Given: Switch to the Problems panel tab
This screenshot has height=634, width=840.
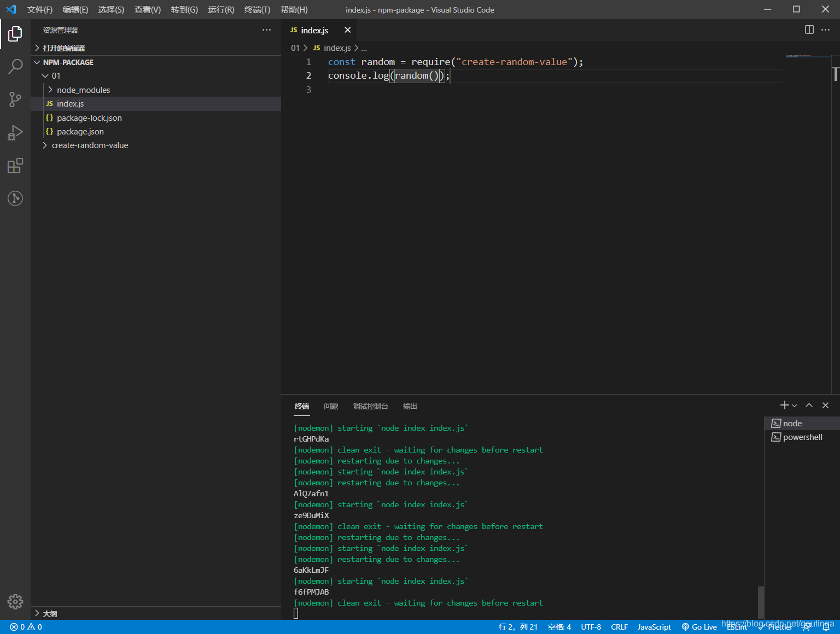Looking at the screenshot, I should 331,406.
